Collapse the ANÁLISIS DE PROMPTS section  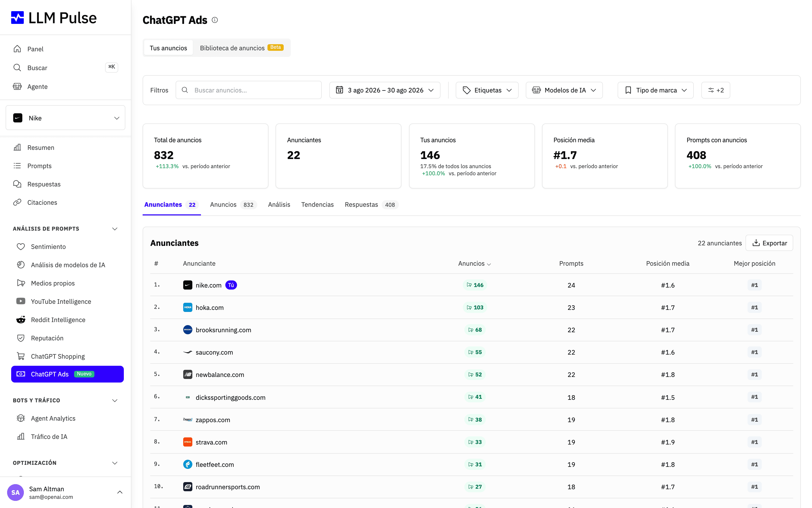115,228
